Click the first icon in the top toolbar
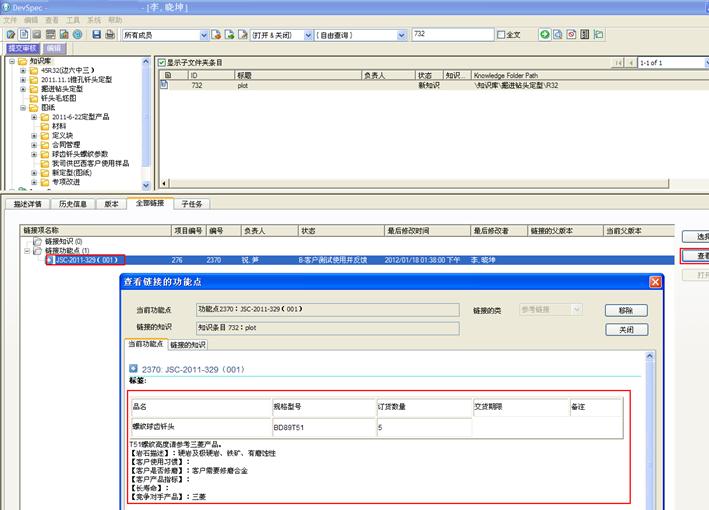Screen dimensions: 709x510 click(x=9, y=34)
